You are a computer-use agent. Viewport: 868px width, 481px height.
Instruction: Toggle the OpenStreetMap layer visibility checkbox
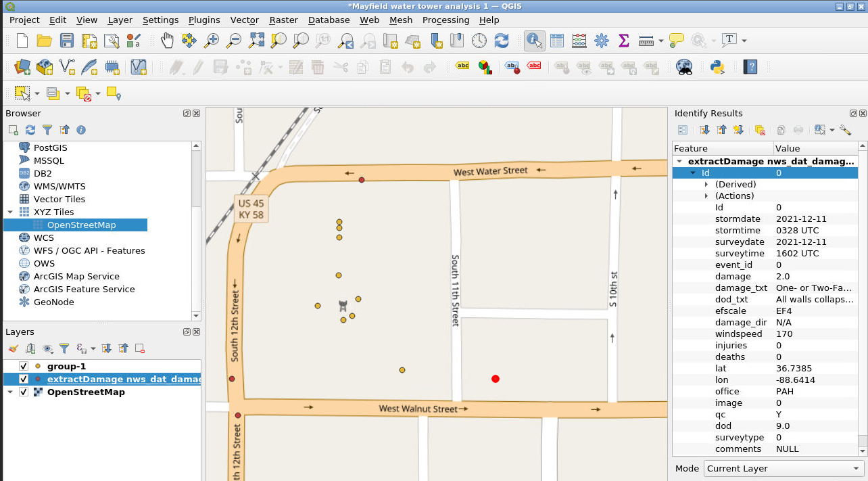(24, 392)
